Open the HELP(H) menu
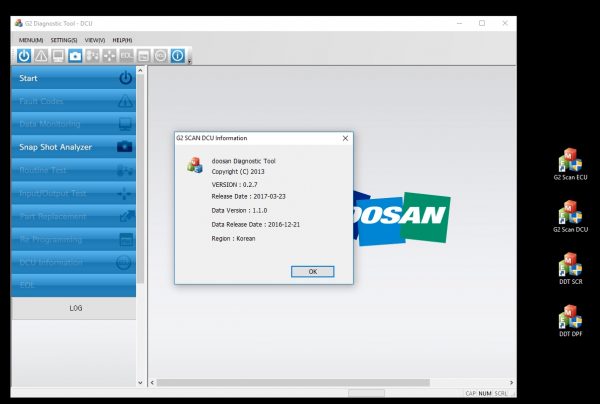 tap(122, 40)
